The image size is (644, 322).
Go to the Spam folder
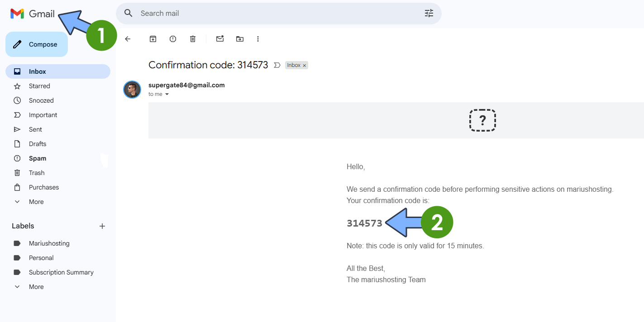(38, 158)
